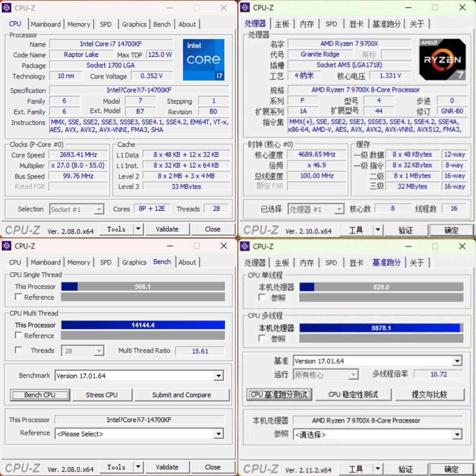Image resolution: width=476 pixels, height=476 pixels.
Task: Switch to Mainboard tab in Intel CPU window
Action: pyautogui.click(x=46, y=24)
